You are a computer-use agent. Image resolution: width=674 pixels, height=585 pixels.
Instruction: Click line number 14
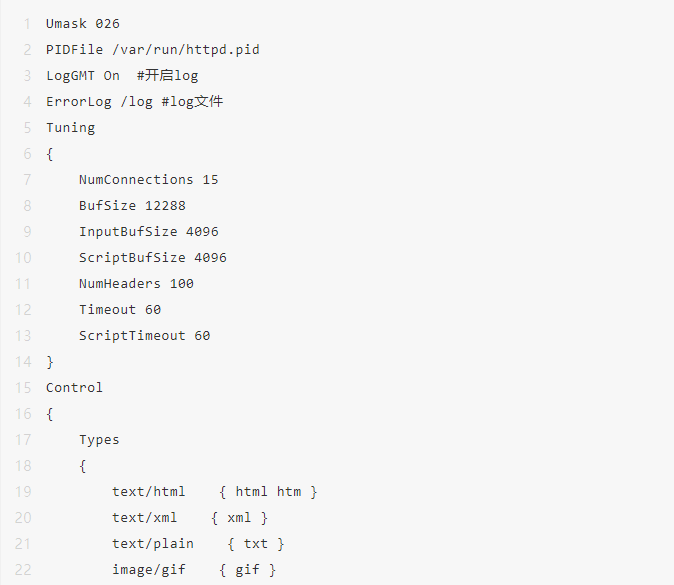pyautogui.click(x=23, y=361)
